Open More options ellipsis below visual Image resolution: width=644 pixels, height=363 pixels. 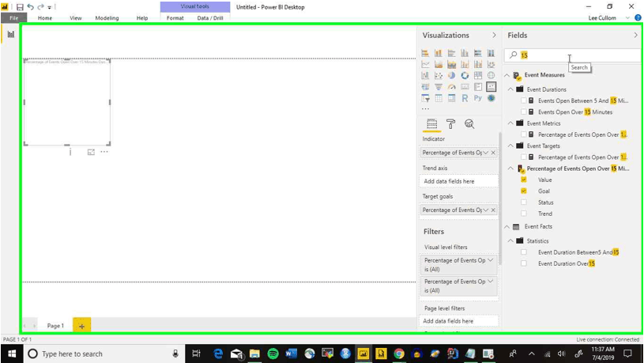(x=104, y=152)
